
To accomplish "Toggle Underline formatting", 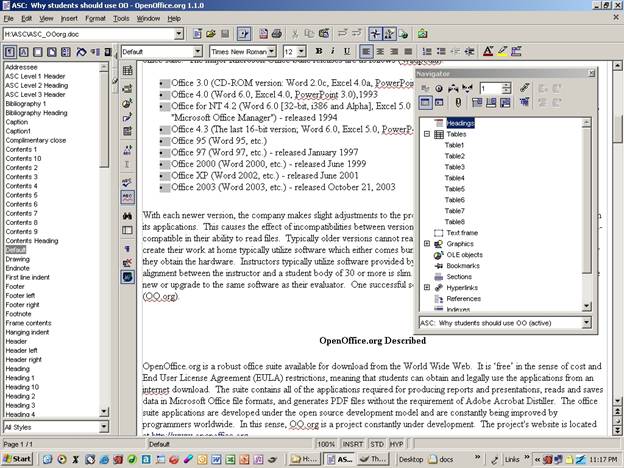I will pyautogui.click(x=347, y=51).
